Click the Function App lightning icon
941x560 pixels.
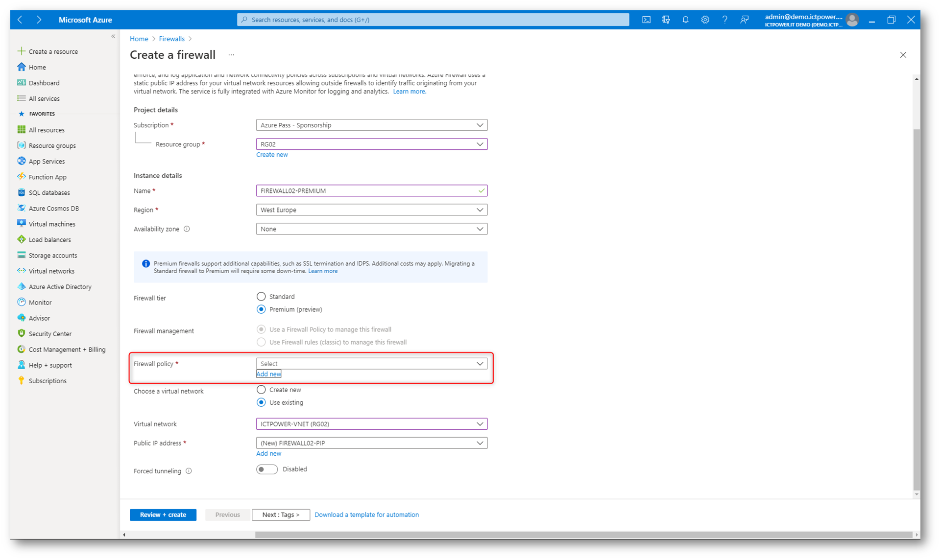click(x=21, y=177)
